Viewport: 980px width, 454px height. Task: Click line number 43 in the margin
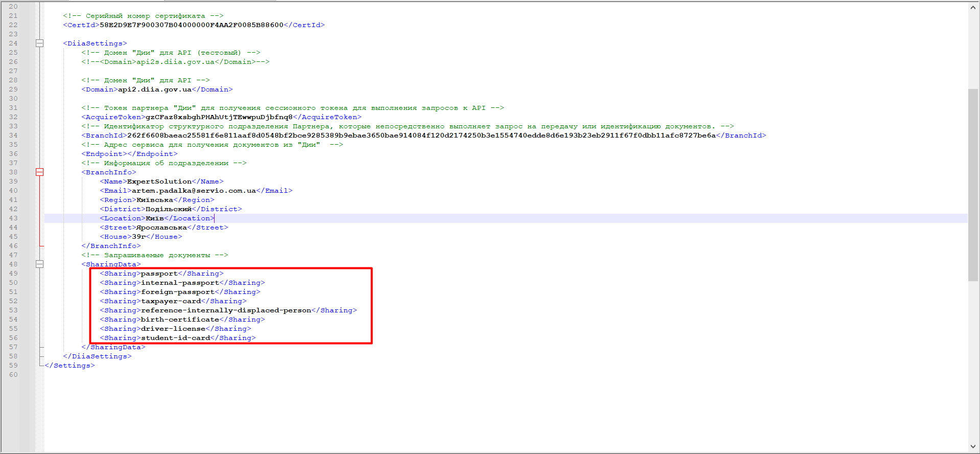click(x=13, y=218)
